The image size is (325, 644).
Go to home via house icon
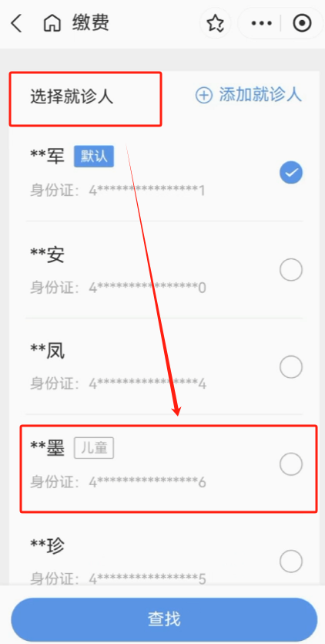pyautogui.click(x=52, y=24)
